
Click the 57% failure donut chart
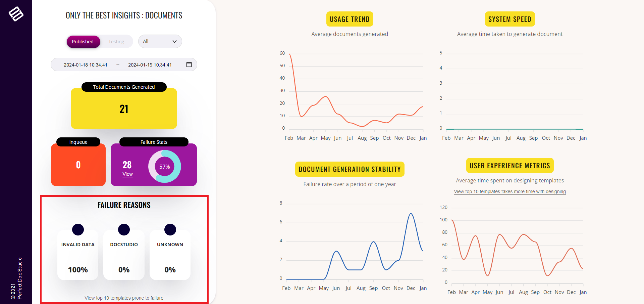[164, 167]
